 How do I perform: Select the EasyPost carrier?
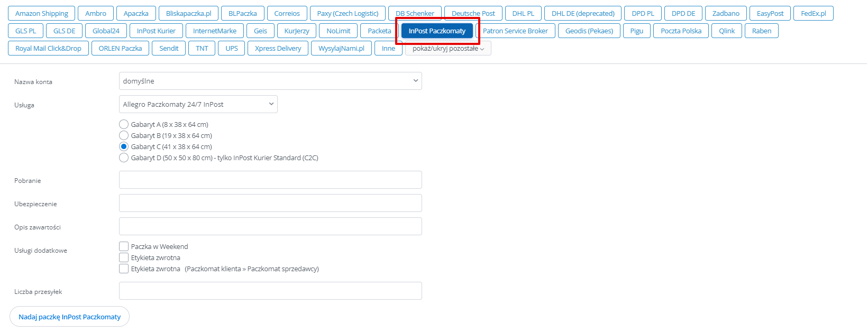click(770, 13)
